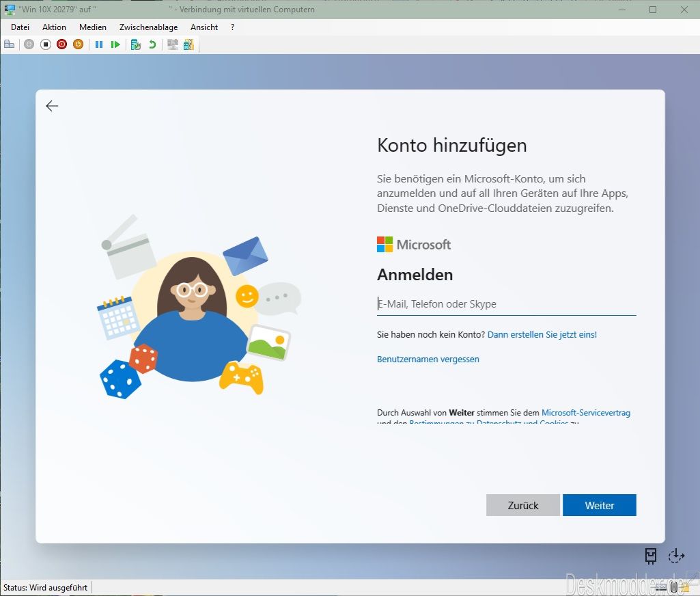Click the Ctrl+Alt+Del toolbar icon
The width and height of the screenshot is (700, 596).
coord(9,44)
